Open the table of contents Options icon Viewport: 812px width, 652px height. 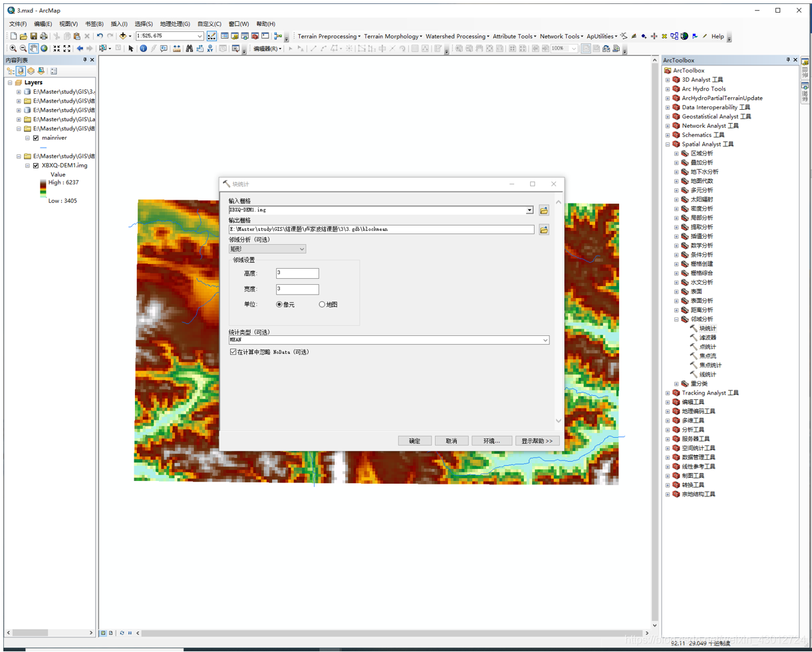[x=53, y=71]
